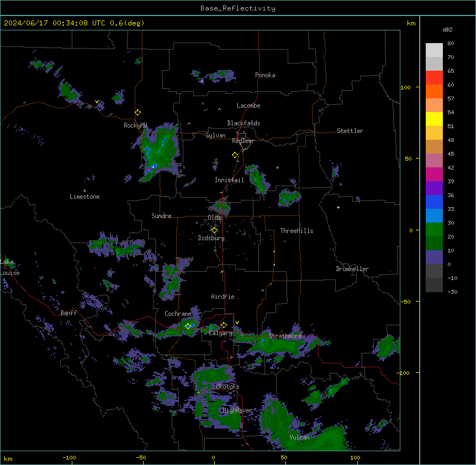
Task: Click the Banff map label
Action: click(68, 313)
